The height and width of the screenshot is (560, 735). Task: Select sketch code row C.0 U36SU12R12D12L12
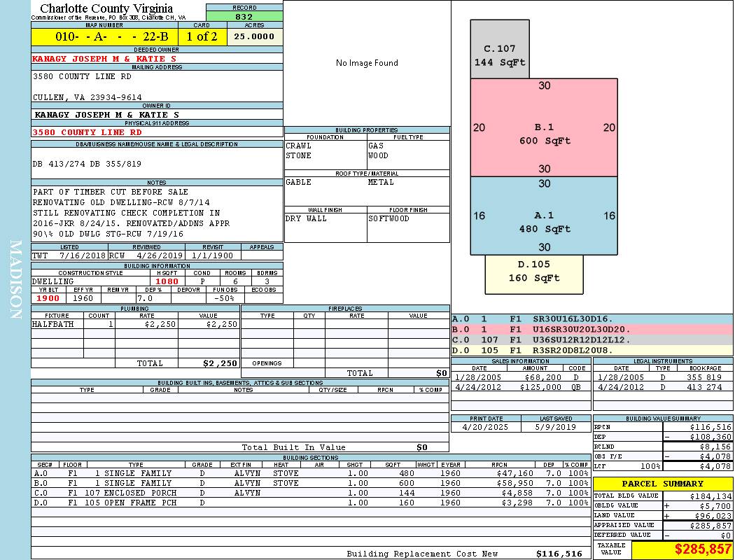click(x=591, y=339)
